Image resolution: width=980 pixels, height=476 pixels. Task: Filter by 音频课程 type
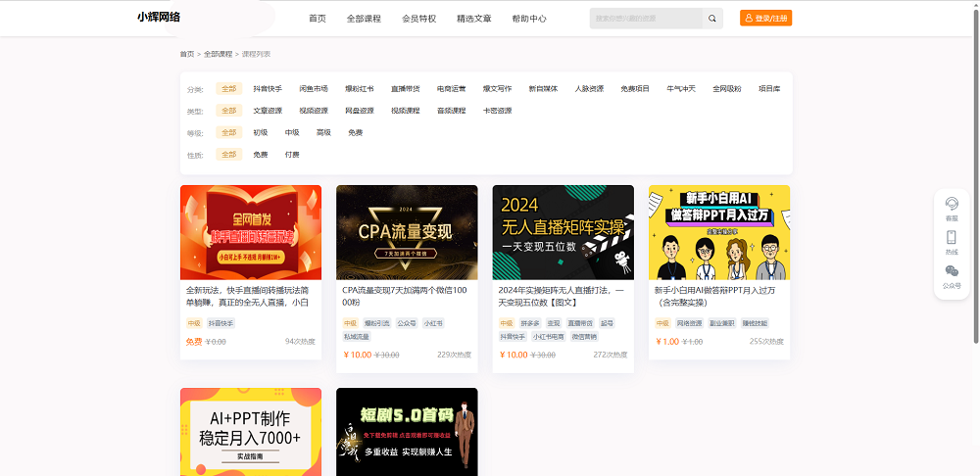pyautogui.click(x=451, y=111)
